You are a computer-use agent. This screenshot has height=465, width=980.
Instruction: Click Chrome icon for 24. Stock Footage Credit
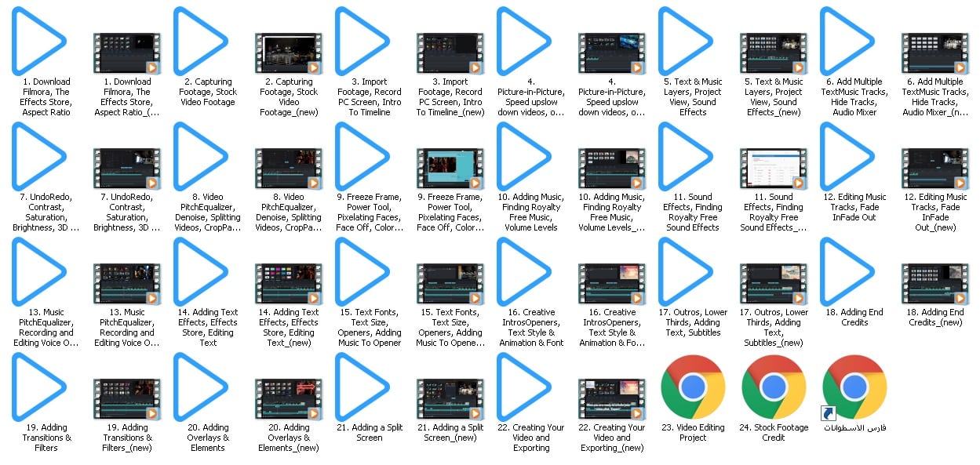pos(774,387)
